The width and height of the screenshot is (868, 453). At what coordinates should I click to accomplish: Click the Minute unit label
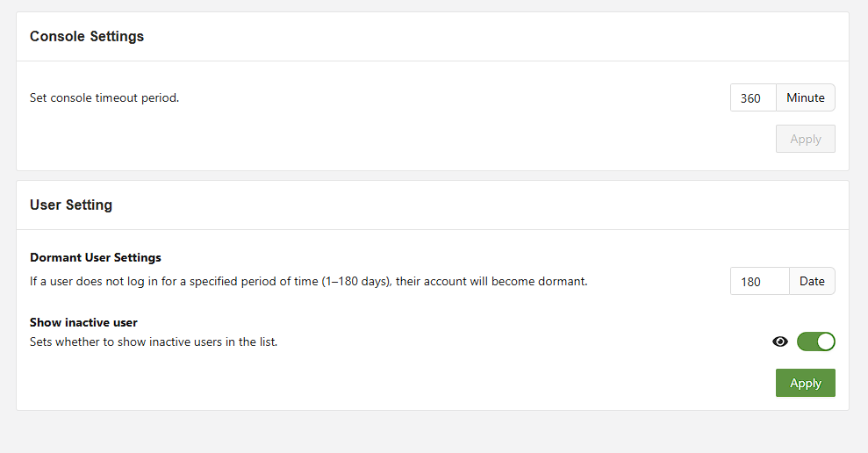tap(805, 97)
